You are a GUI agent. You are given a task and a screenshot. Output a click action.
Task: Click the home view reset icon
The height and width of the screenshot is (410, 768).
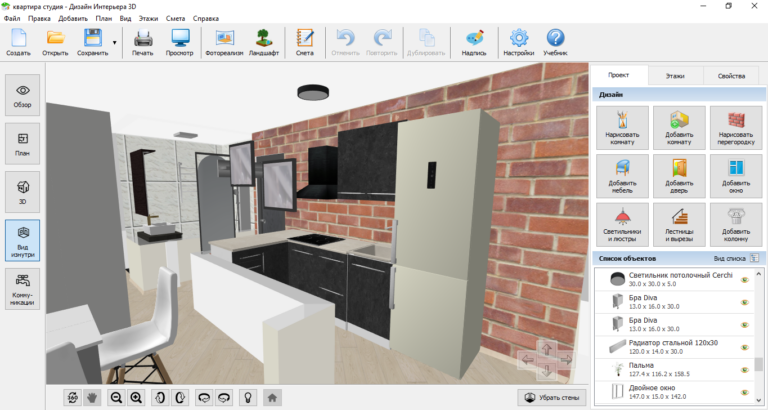click(271, 397)
